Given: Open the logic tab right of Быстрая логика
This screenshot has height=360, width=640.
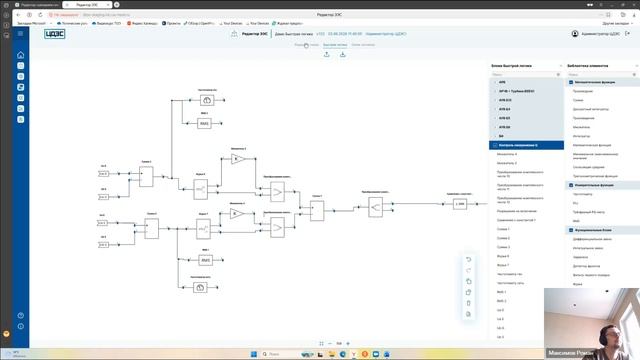Looking at the screenshot, I should 363,45.
